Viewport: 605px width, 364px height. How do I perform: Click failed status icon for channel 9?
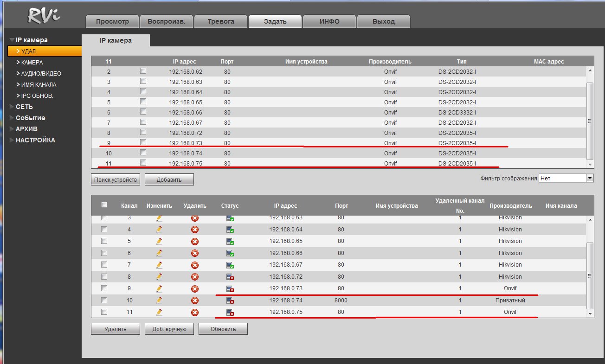point(230,288)
